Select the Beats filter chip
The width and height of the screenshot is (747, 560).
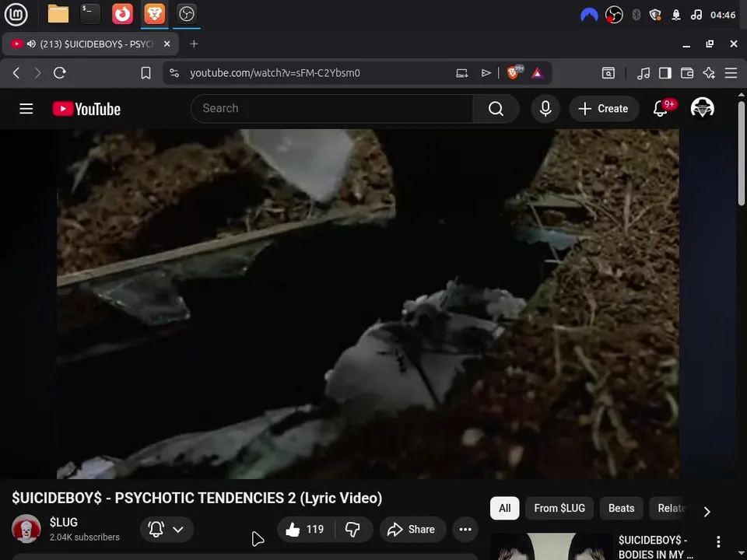(621, 508)
